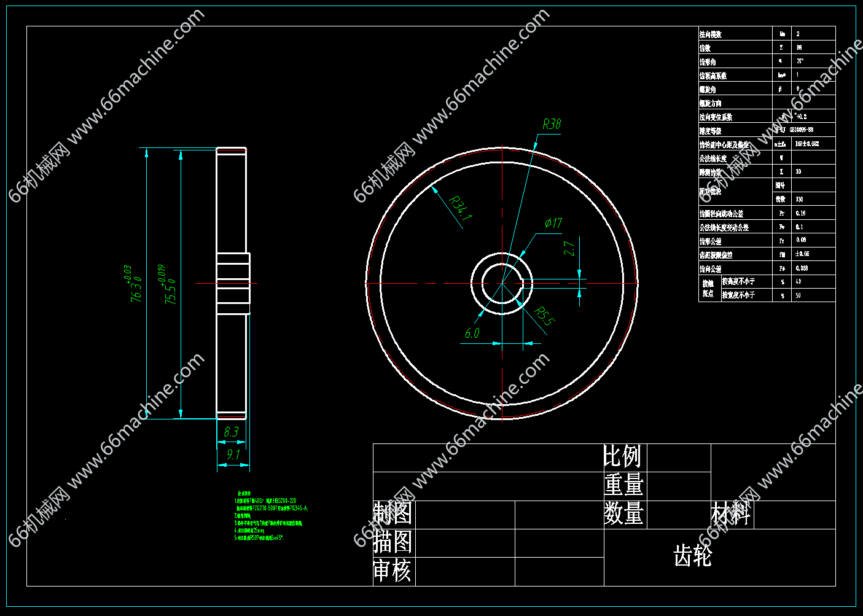
Task: Click the 公法线长度 parameter label
Action: coord(713,158)
